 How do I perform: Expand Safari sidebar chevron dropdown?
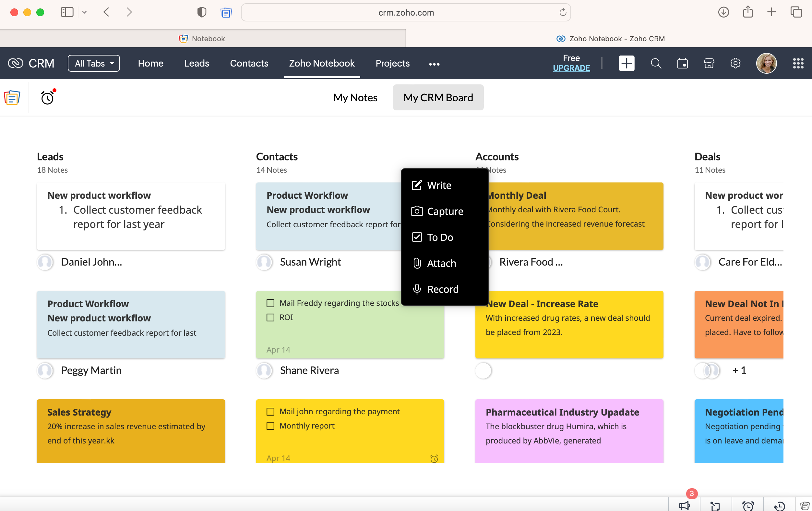point(84,12)
